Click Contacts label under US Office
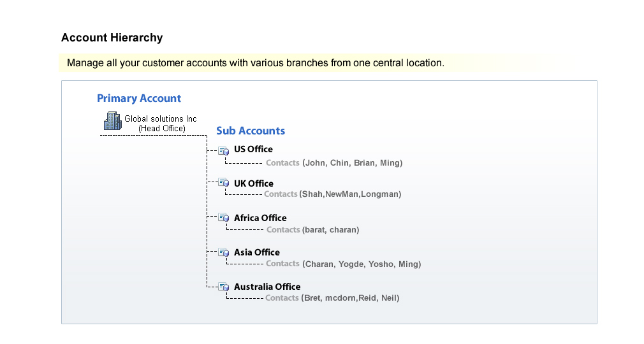The width and height of the screenshot is (644, 344). 282,163
